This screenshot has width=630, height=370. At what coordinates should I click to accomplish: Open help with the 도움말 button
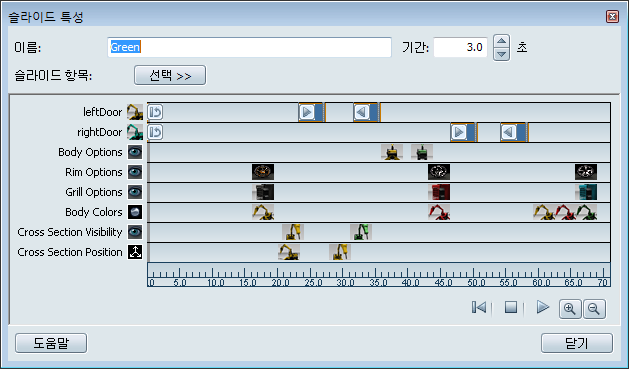coord(51,343)
